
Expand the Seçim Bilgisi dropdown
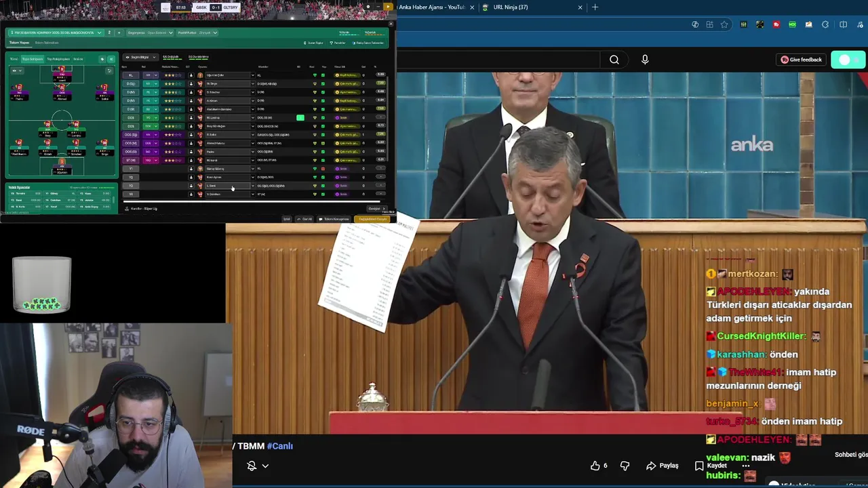click(140, 57)
